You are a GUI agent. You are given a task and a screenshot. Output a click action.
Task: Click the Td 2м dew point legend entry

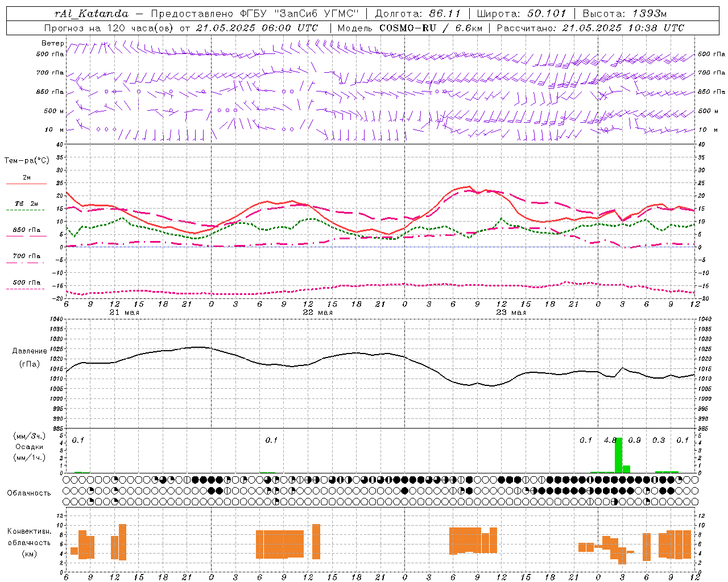pos(26,206)
